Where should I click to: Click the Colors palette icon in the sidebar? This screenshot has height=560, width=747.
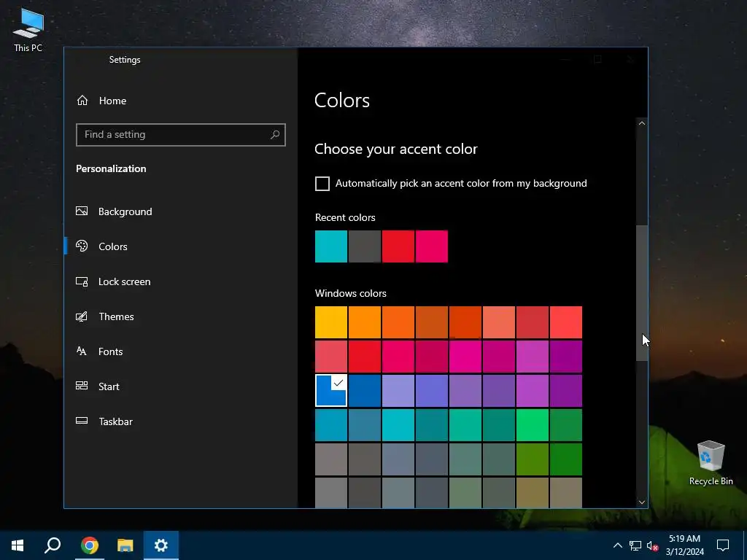click(x=82, y=246)
